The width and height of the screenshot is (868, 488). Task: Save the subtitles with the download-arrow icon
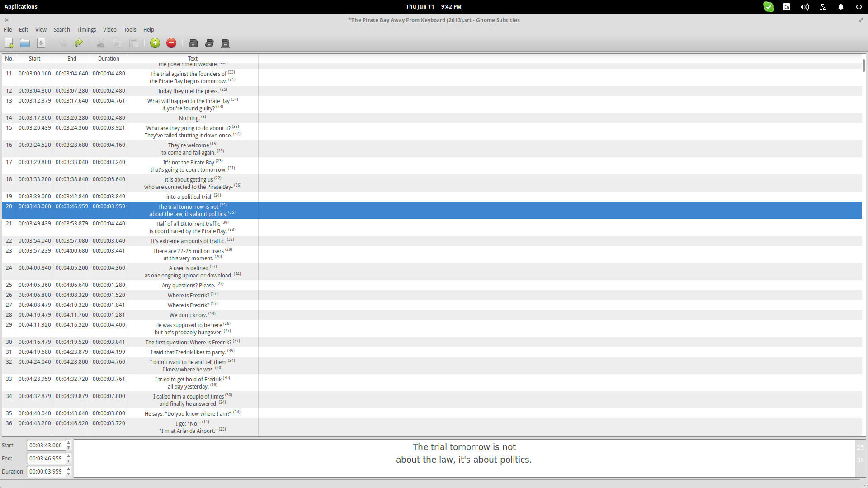tap(41, 43)
